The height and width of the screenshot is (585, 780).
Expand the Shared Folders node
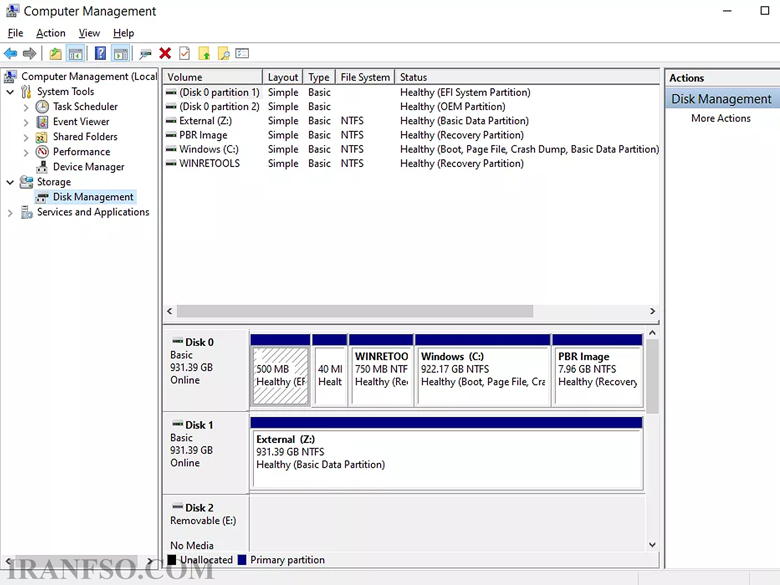pos(26,137)
